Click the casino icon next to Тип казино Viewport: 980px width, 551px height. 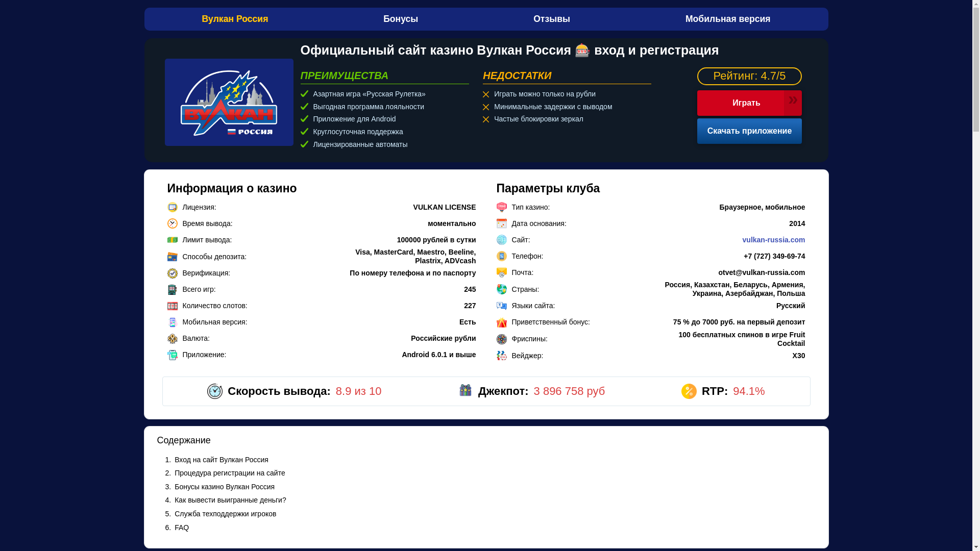pyautogui.click(x=502, y=207)
